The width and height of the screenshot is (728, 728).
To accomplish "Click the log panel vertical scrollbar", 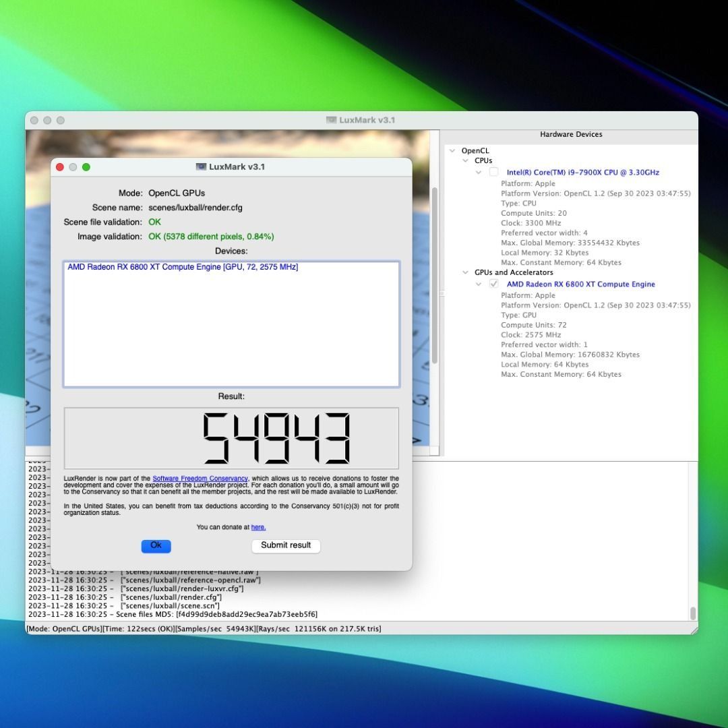I will coord(692,612).
